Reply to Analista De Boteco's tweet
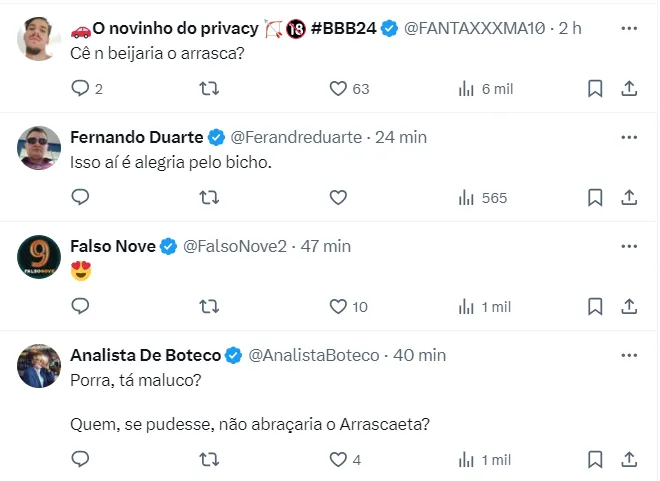Screen dimensions: 660x481 coord(81,460)
